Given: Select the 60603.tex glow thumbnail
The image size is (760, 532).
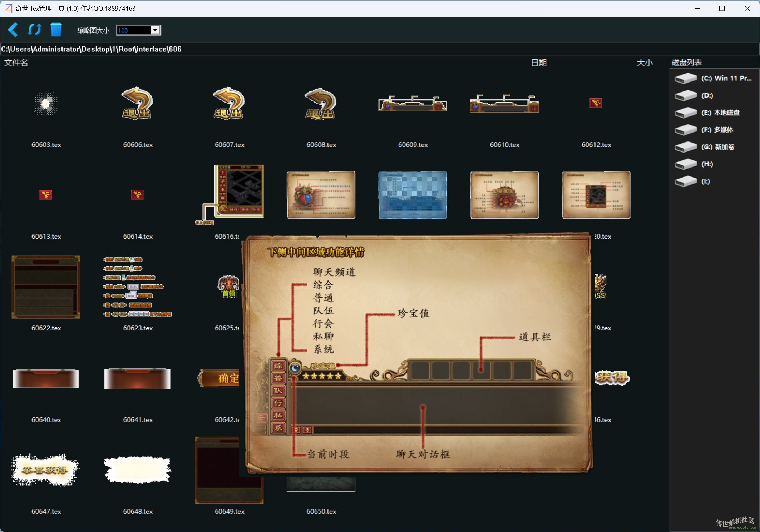Looking at the screenshot, I should click(46, 104).
